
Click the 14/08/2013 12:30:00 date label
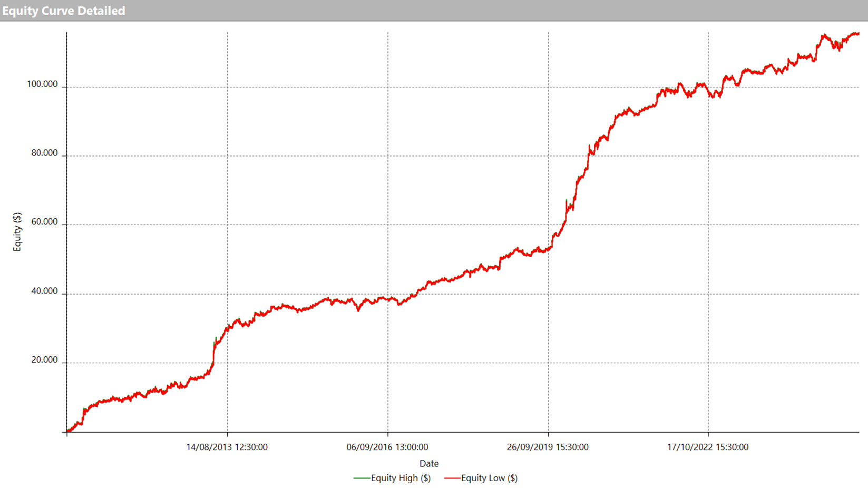pos(227,447)
